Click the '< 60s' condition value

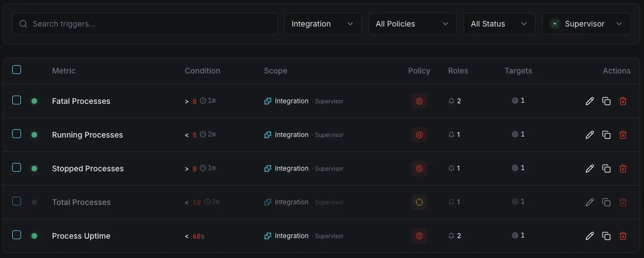click(x=195, y=236)
